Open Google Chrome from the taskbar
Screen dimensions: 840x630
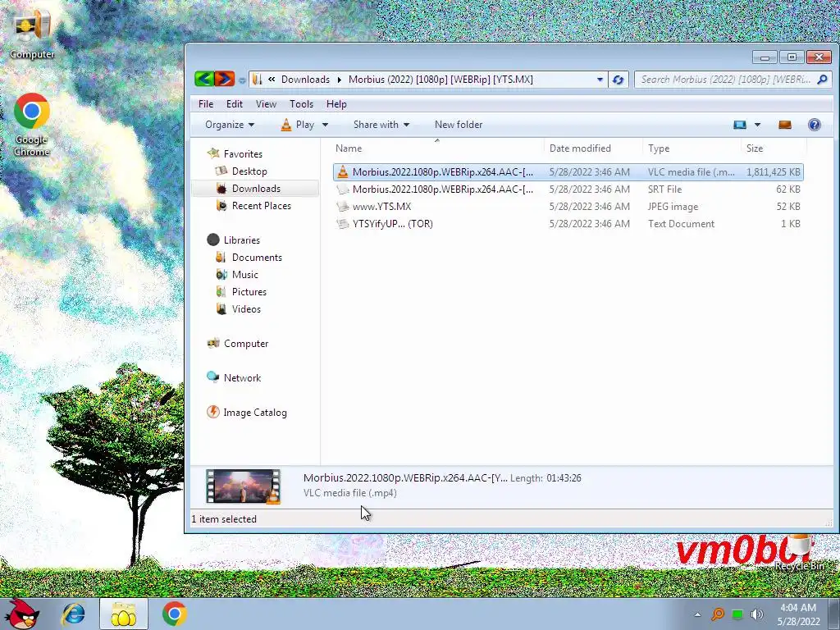point(174,614)
